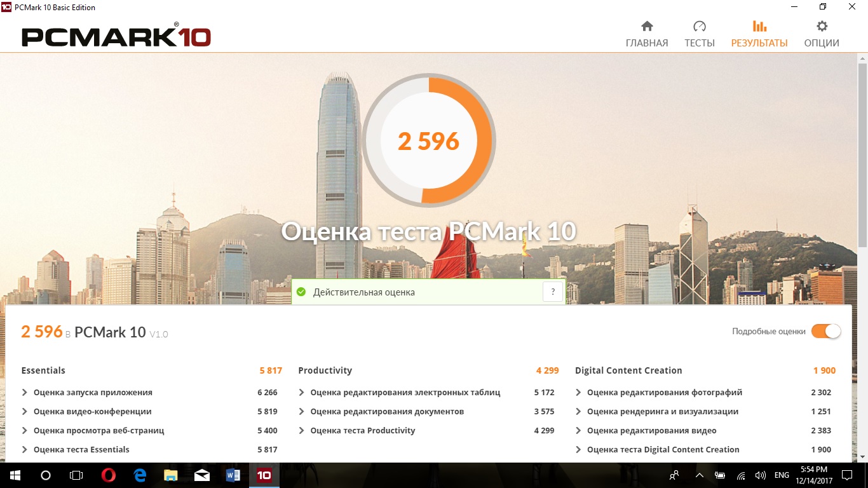Launch Microsoft Edge from taskbar
The height and width of the screenshot is (488, 868).
140,475
